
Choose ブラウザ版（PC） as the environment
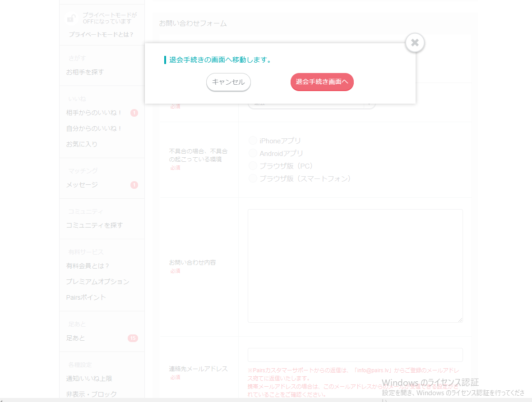(253, 165)
